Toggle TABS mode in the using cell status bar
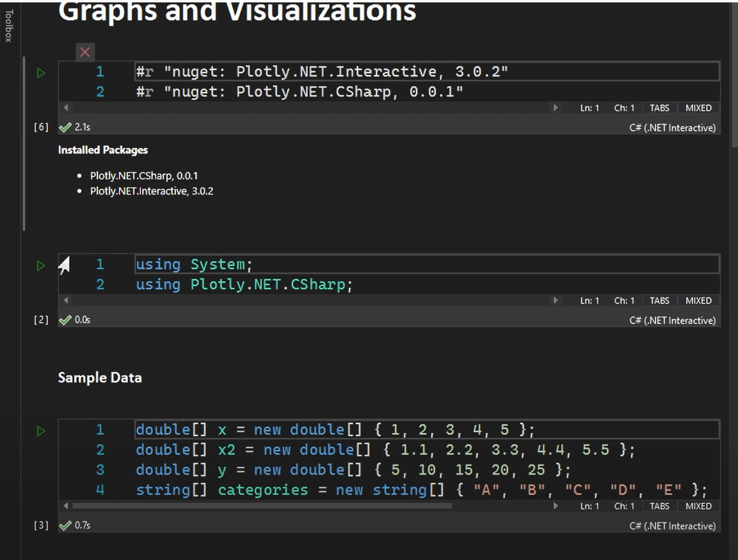This screenshot has height=560, width=738. click(659, 300)
